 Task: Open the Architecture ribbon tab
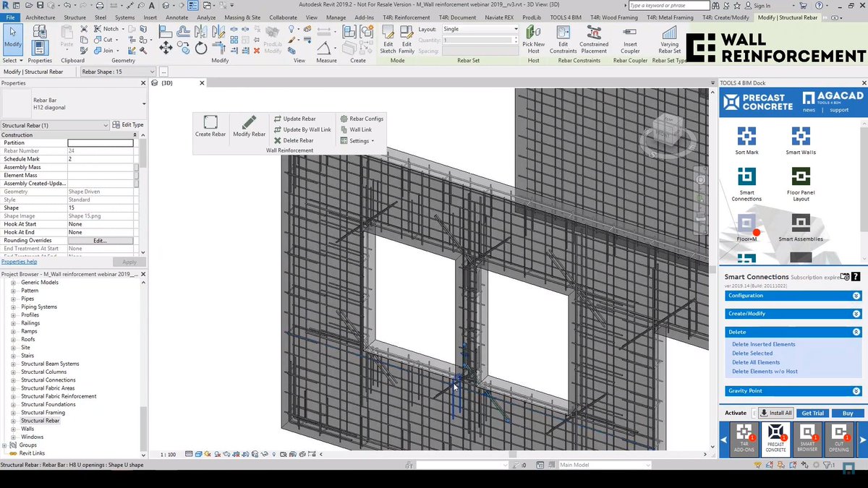point(41,17)
